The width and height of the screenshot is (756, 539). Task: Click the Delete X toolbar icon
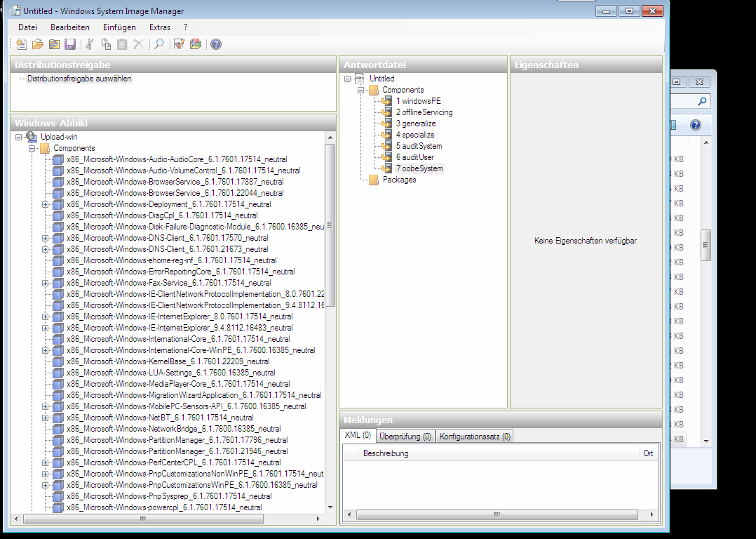pyautogui.click(x=138, y=44)
